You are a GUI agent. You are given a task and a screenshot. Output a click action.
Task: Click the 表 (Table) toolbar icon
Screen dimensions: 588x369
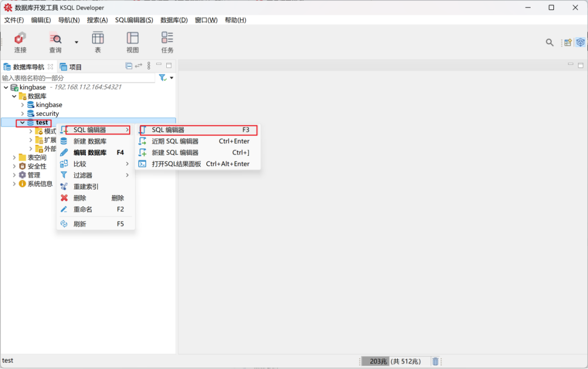[x=98, y=42]
